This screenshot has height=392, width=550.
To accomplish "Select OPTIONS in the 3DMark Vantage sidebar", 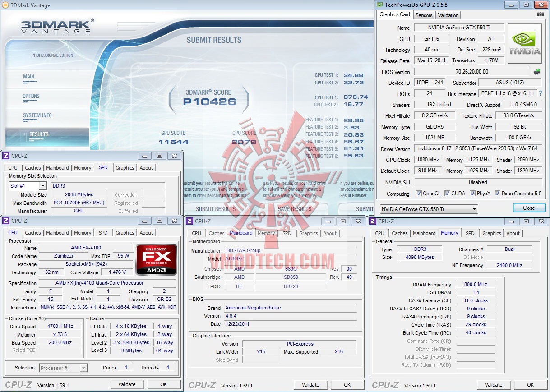I will 32,96.
